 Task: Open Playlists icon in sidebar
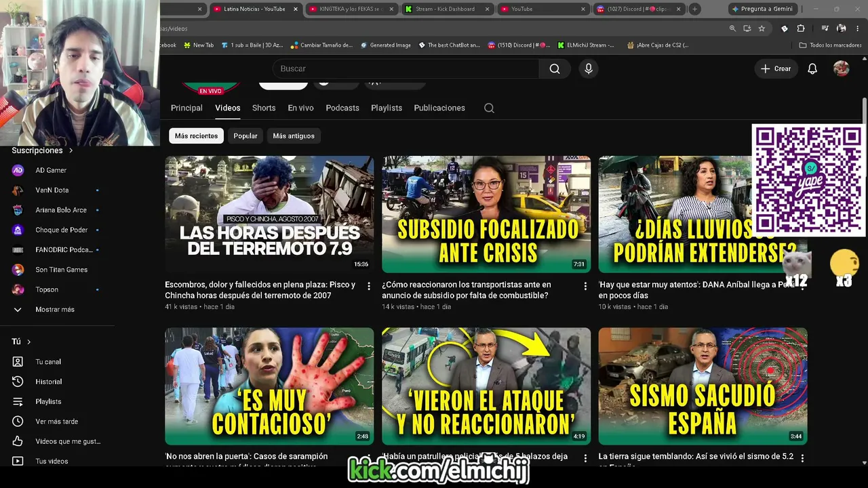tap(18, 402)
